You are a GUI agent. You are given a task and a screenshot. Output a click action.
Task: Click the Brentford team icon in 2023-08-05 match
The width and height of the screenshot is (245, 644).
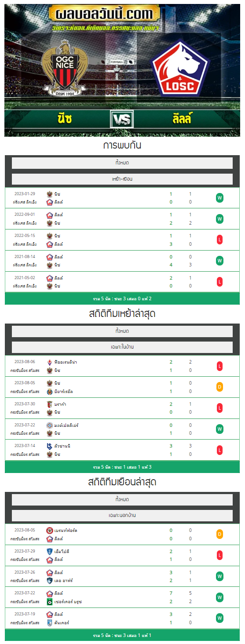pos(50,531)
